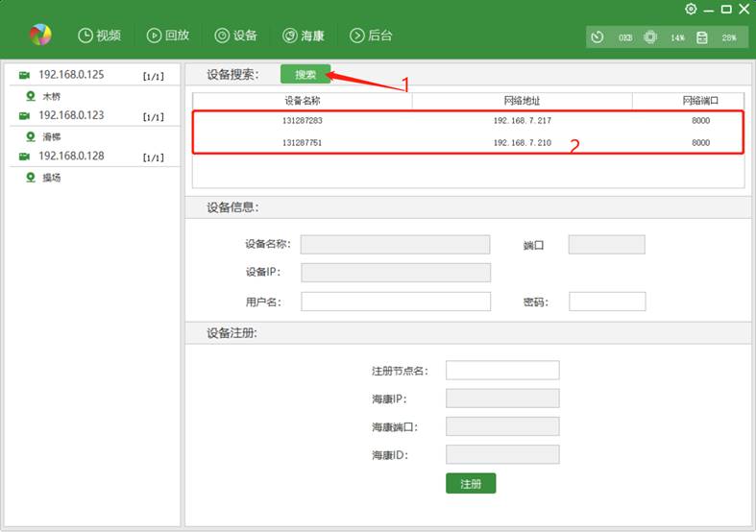Click the 操场 camera location icon
Viewport: 756px width, 532px height.
(31, 177)
